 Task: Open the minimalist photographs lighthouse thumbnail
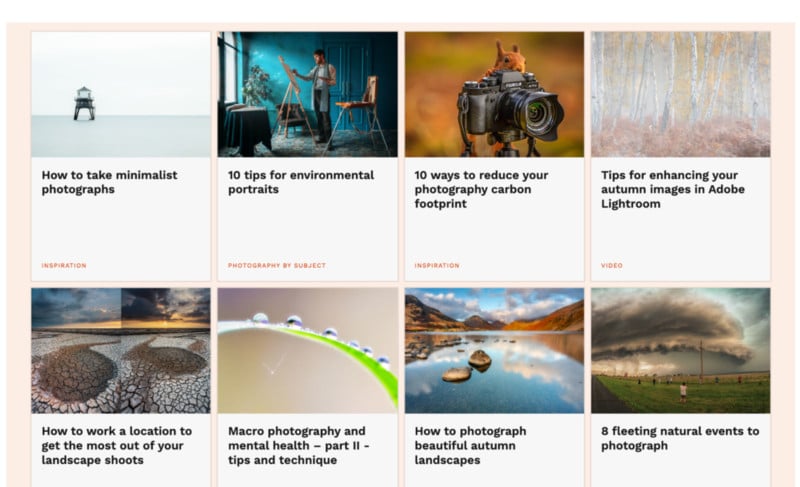(x=121, y=94)
